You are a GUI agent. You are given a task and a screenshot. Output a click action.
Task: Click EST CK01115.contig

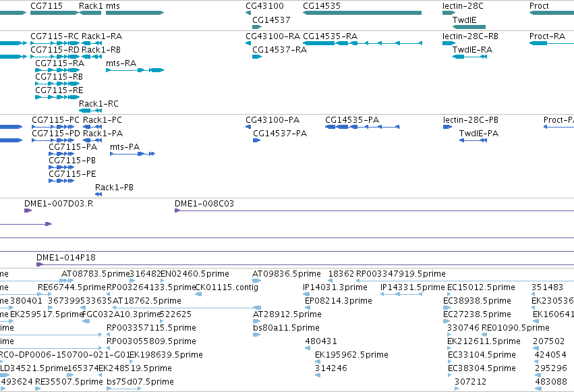pos(227,287)
